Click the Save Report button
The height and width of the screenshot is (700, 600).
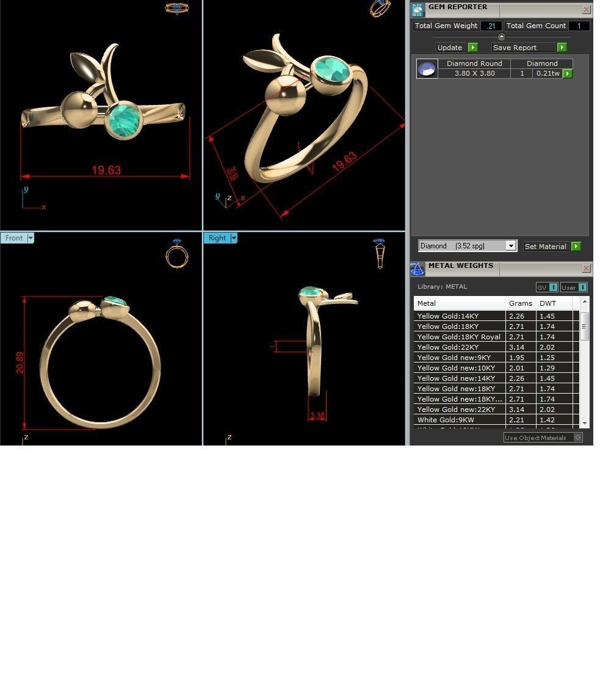pyautogui.click(x=524, y=48)
